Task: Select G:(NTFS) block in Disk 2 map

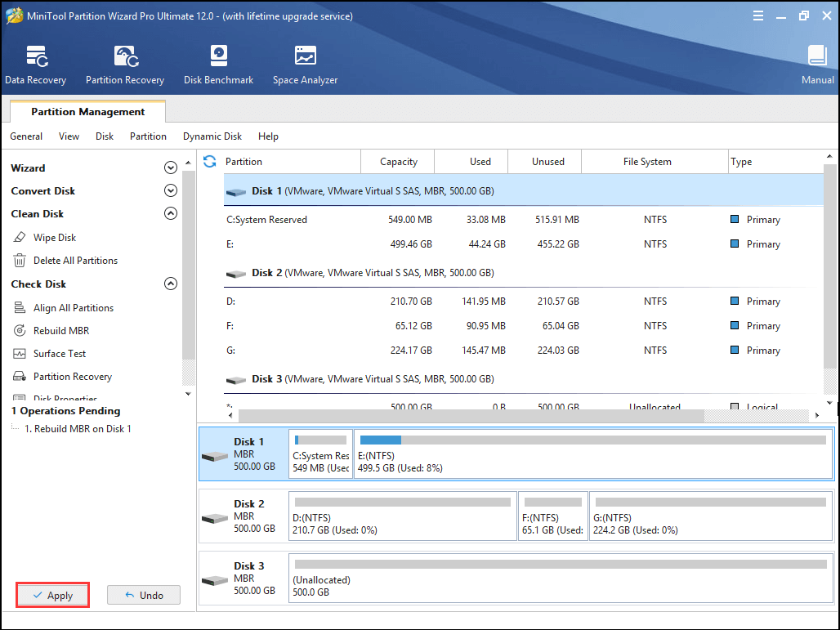Action: tap(710, 516)
